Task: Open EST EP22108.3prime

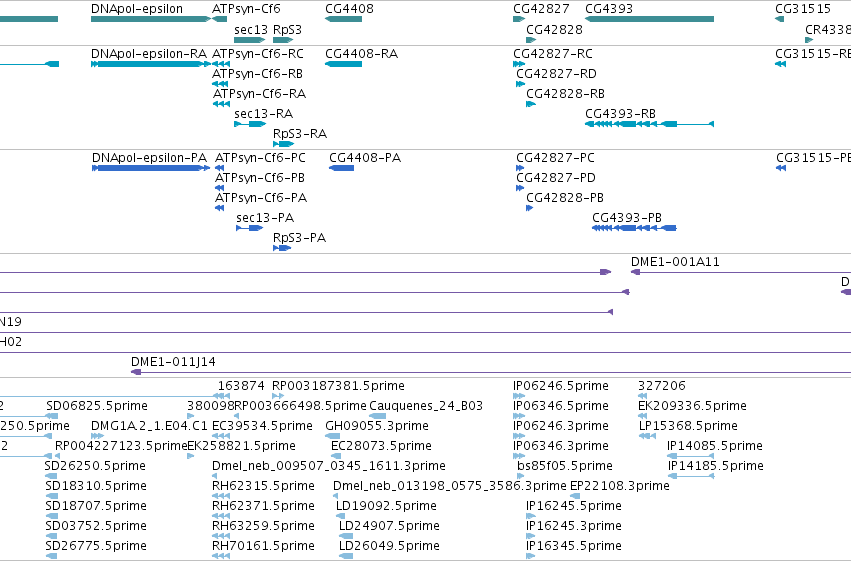Action: (620, 486)
